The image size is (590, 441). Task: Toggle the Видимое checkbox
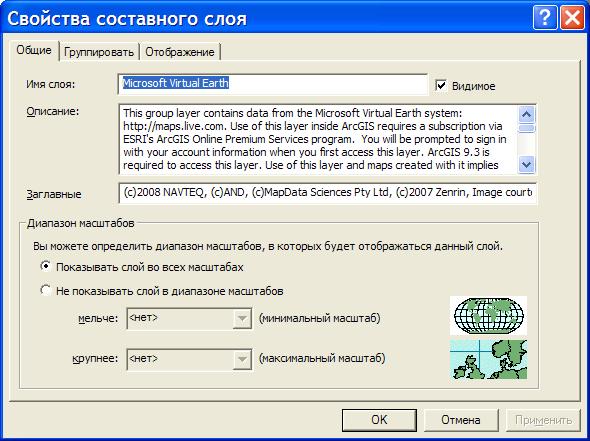441,85
